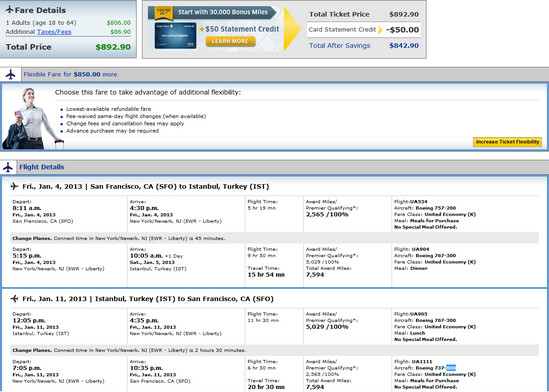Click the Total Price $892.90 amount

pyautogui.click(x=113, y=47)
